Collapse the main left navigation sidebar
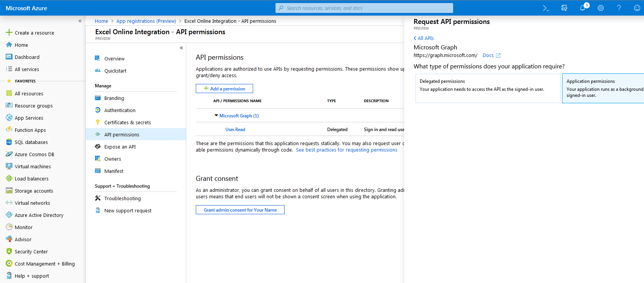The height and width of the screenshot is (283, 644). point(80,21)
